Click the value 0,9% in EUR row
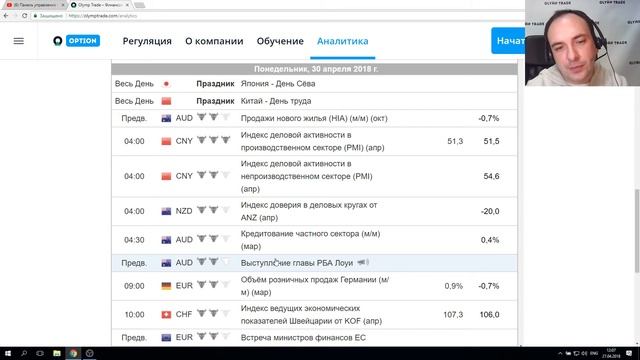640x360 pixels. click(454, 286)
